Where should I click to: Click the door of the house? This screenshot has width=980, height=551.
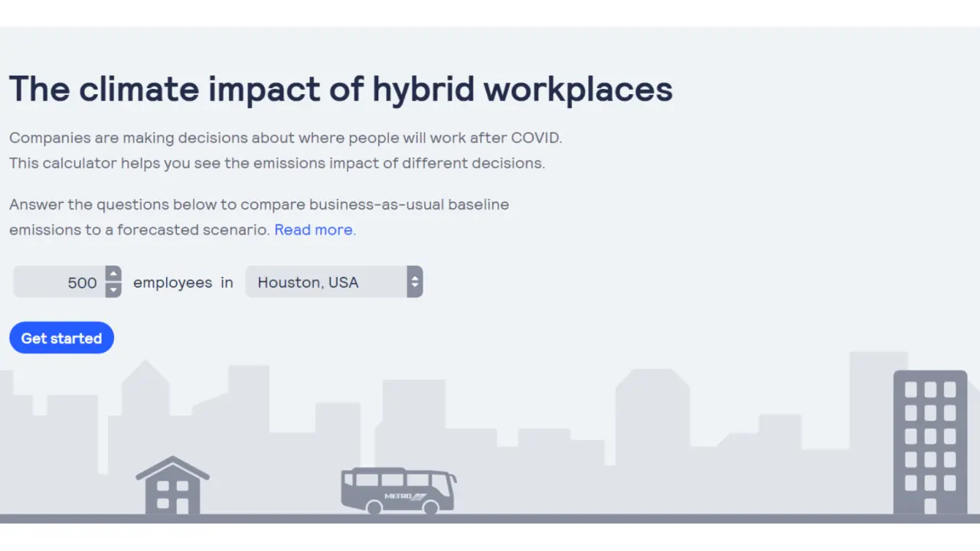(182, 505)
